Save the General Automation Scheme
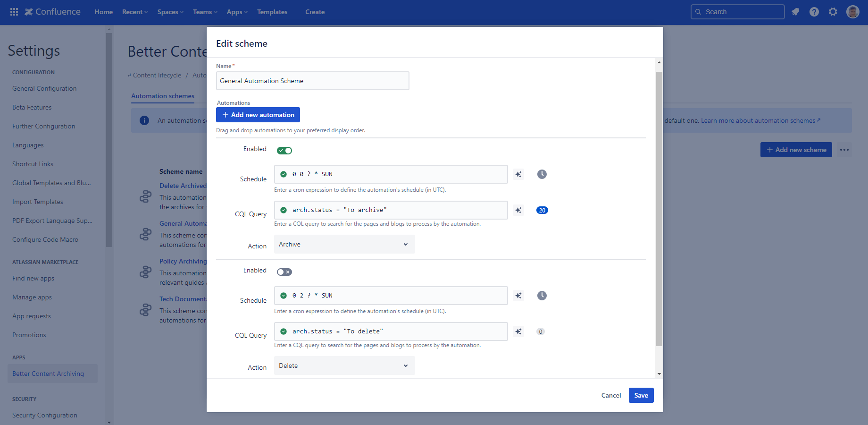 tap(641, 395)
